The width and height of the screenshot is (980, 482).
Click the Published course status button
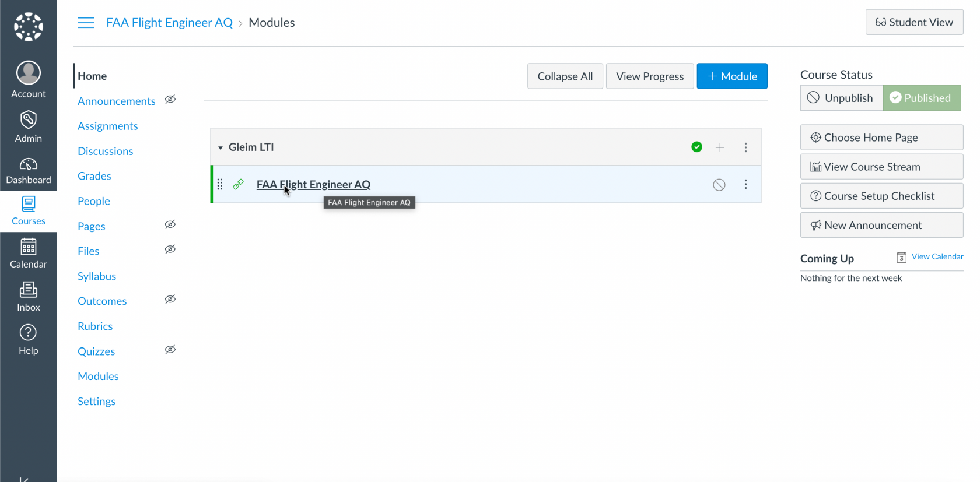point(922,98)
